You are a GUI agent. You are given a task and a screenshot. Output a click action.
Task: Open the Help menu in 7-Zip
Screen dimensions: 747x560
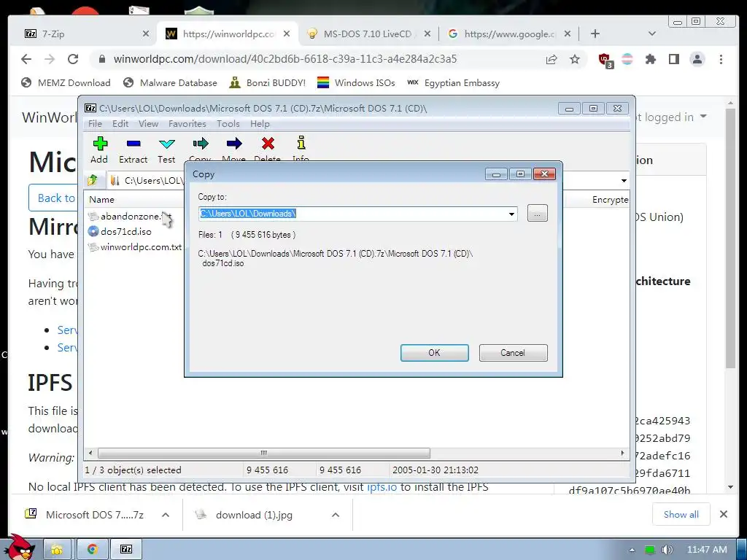260,124
